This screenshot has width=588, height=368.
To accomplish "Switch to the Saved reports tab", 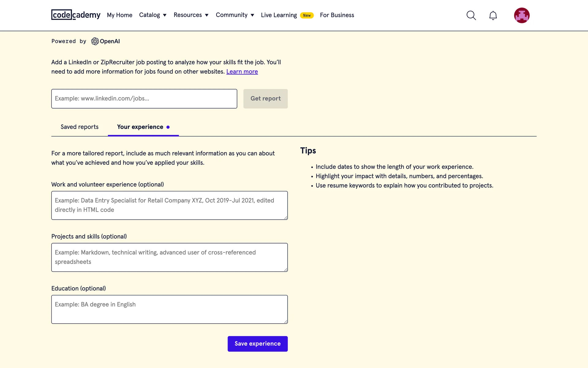I will [79, 127].
